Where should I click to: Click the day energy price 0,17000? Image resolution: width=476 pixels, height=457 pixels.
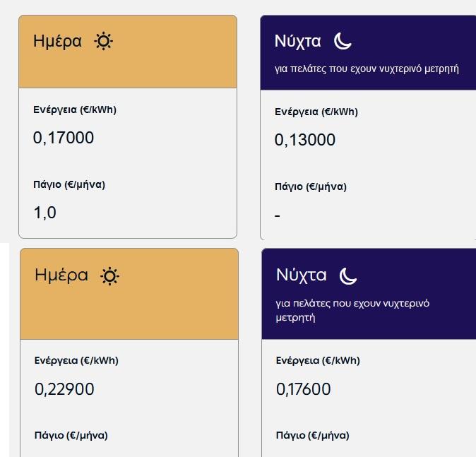point(64,138)
